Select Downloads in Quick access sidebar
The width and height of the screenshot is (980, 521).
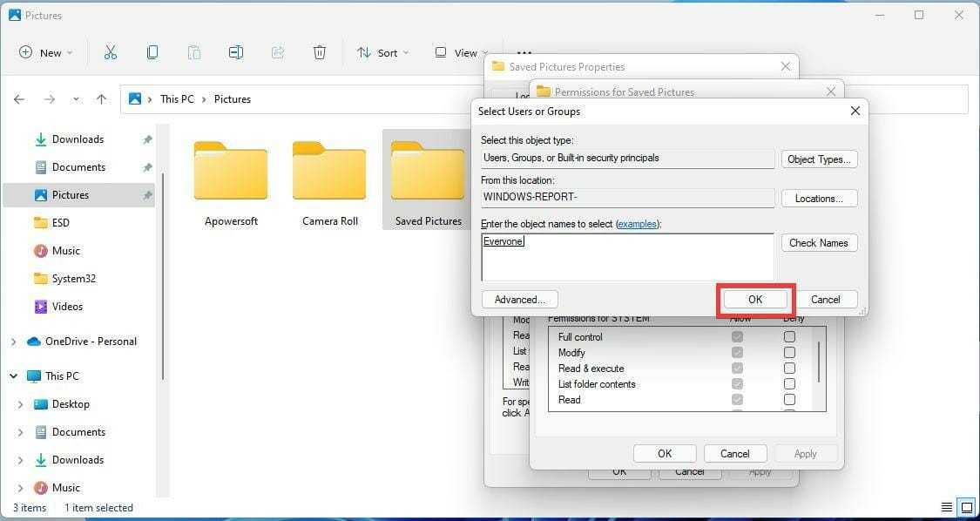click(x=77, y=139)
